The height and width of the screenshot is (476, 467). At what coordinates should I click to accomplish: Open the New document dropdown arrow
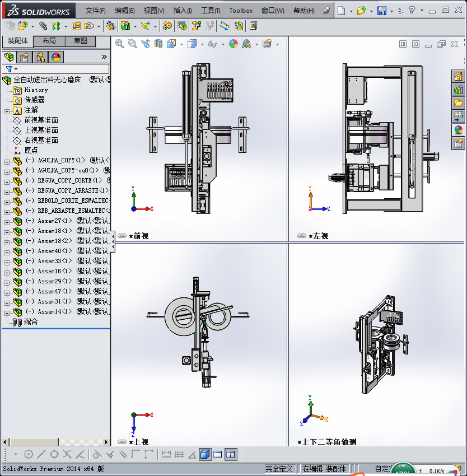(x=351, y=11)
